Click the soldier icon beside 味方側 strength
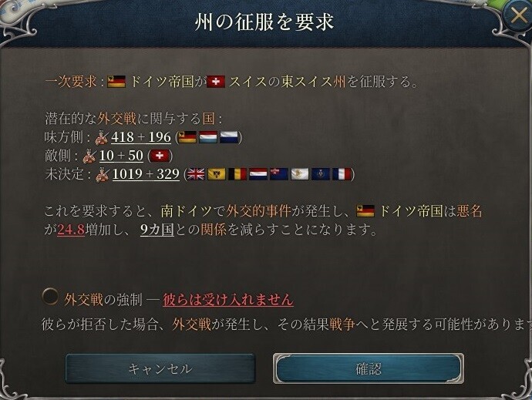Screen dimensions: 532x400 (102, 137)
